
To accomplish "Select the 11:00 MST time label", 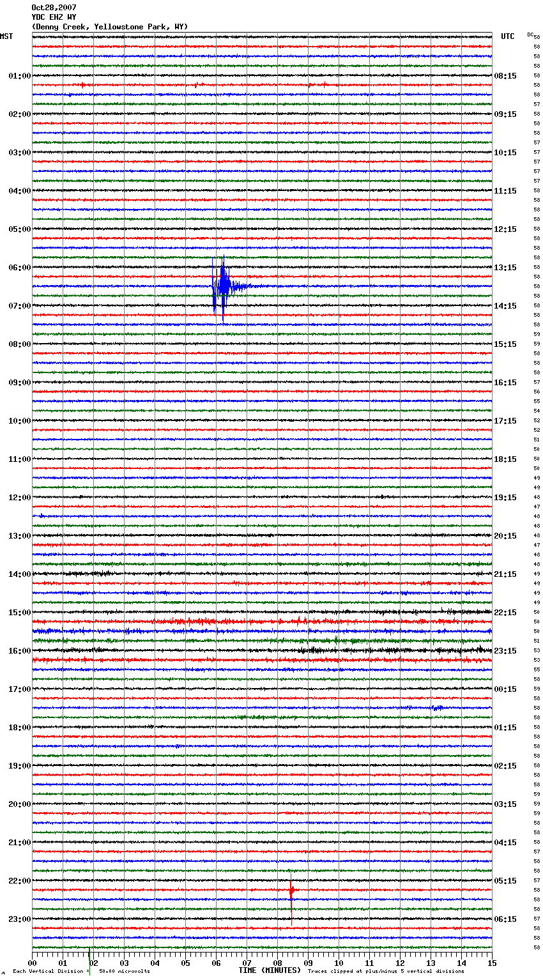I will click(19, 459).
